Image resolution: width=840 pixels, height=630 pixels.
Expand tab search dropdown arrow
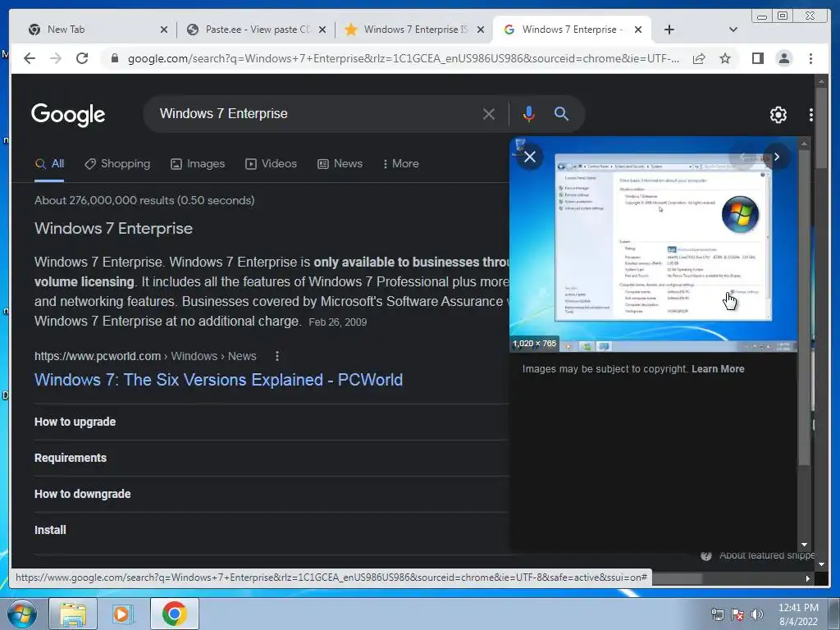[x=733, y=30]
